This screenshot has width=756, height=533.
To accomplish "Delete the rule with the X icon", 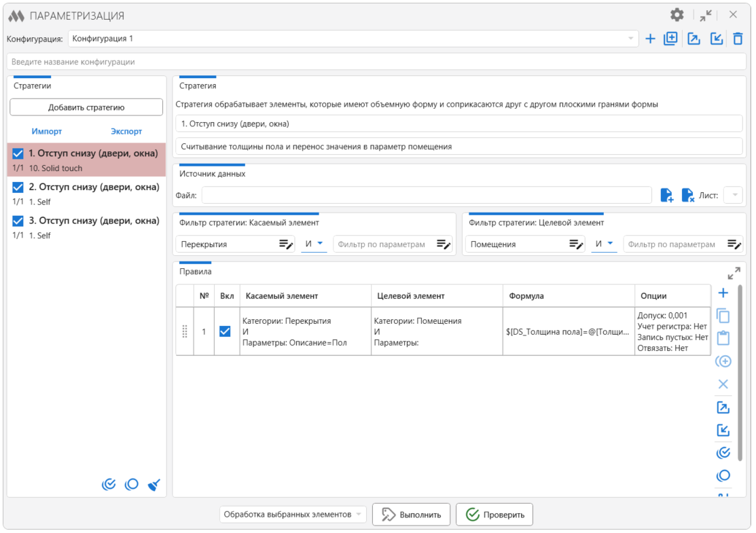I will tap(723, 384).
